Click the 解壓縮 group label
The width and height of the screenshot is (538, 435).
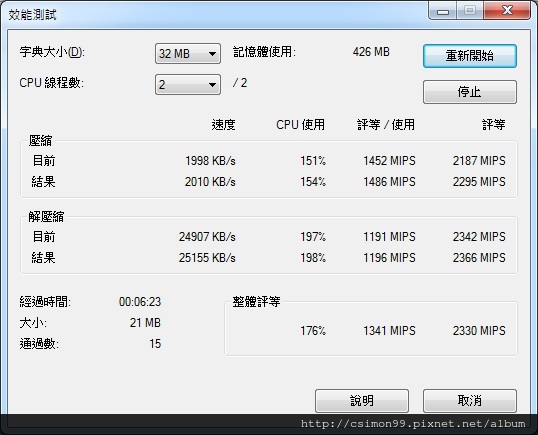(x=46, y=217)
